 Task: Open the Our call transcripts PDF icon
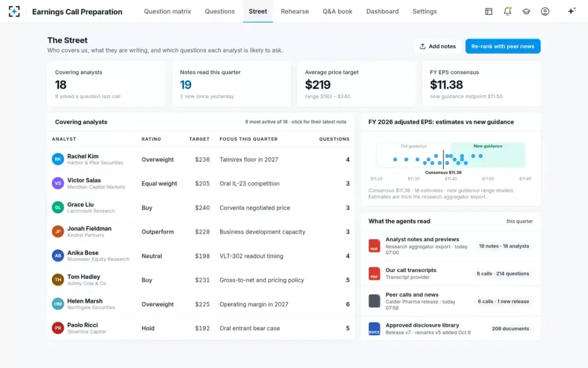[374, 274]
